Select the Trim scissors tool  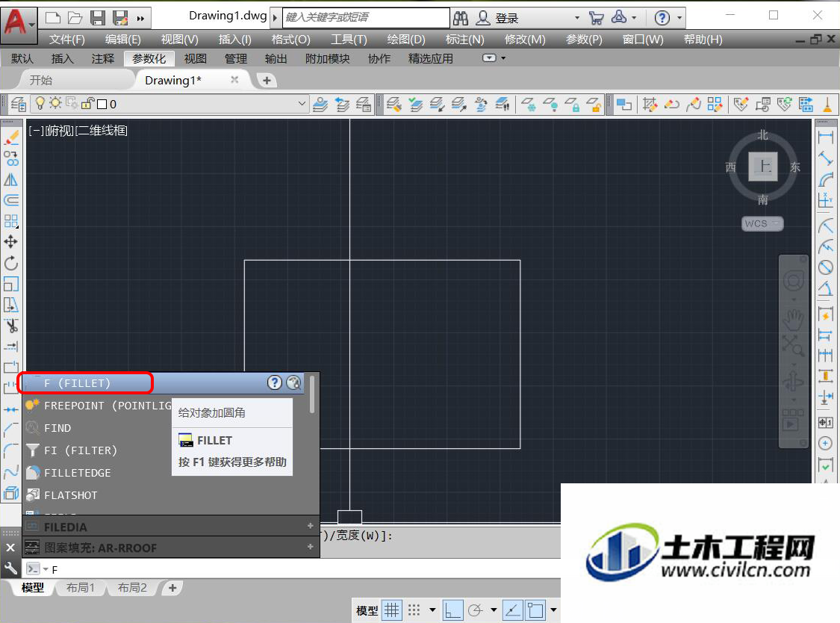pos(11,326)
